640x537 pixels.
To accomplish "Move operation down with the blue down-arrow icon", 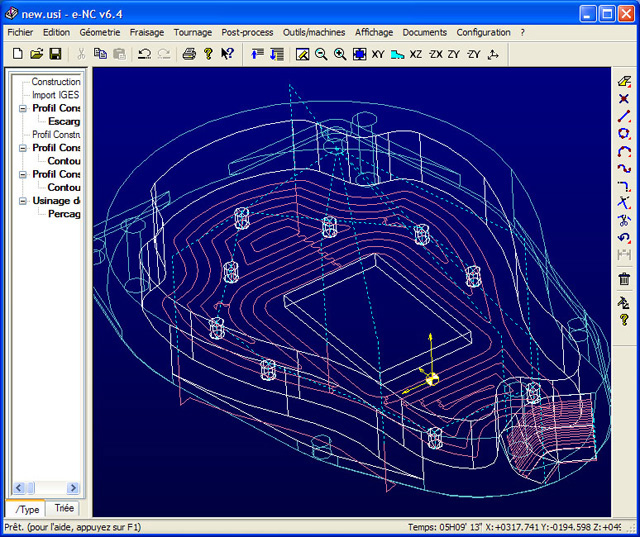I will [277, 54].
